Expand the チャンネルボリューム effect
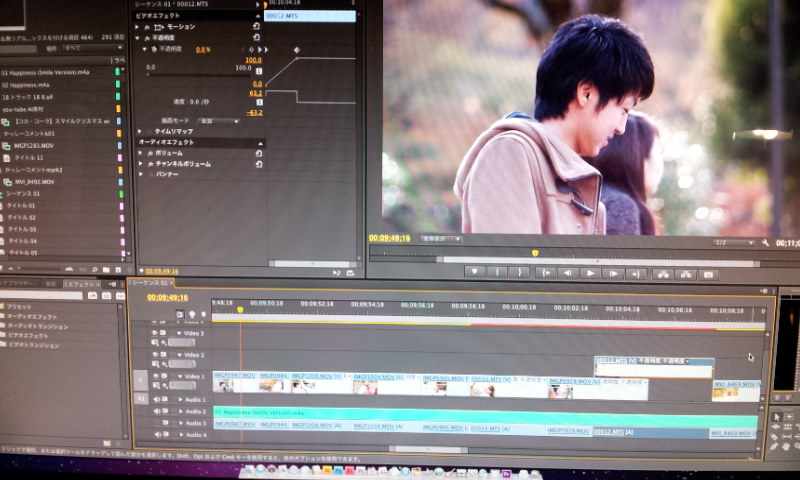This screenshot has height=480, width=800. pos(141,164)
